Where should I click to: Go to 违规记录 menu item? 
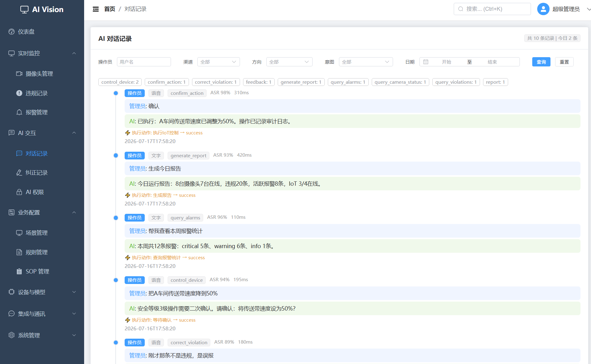42,93
